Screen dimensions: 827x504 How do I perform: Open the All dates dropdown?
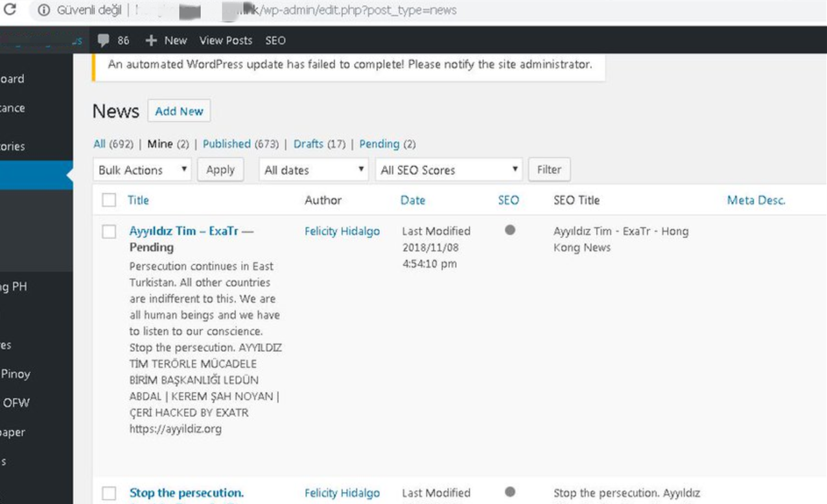pyautogui.click(x=314, y=170)
